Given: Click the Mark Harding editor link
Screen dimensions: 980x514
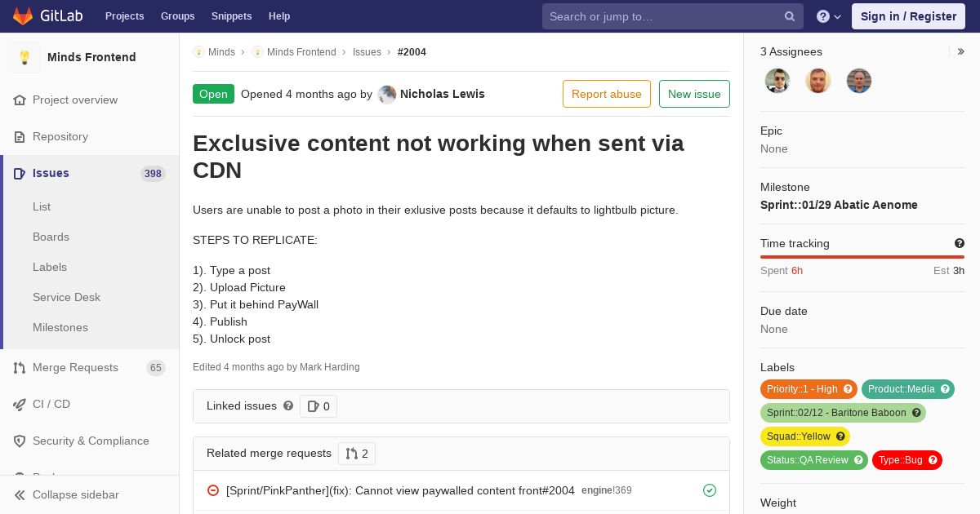Looking at the screenshot, I should pos(330,367).
